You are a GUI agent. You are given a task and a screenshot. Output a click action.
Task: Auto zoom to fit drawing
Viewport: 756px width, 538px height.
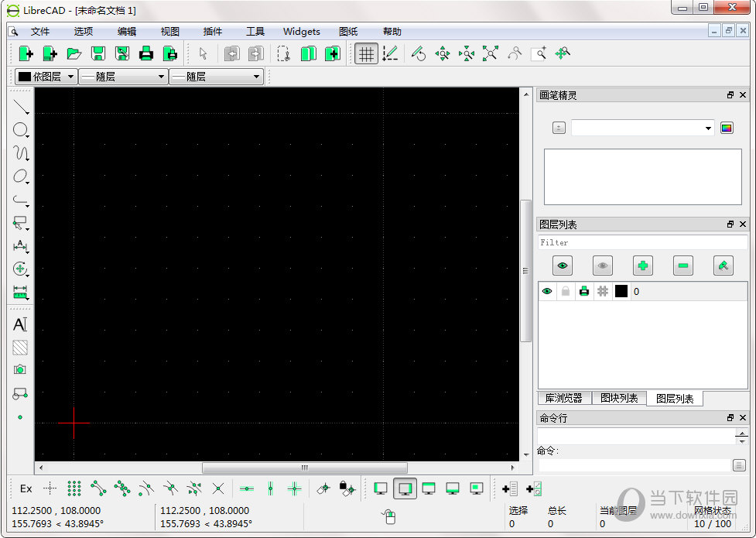(x=491, y=53)
